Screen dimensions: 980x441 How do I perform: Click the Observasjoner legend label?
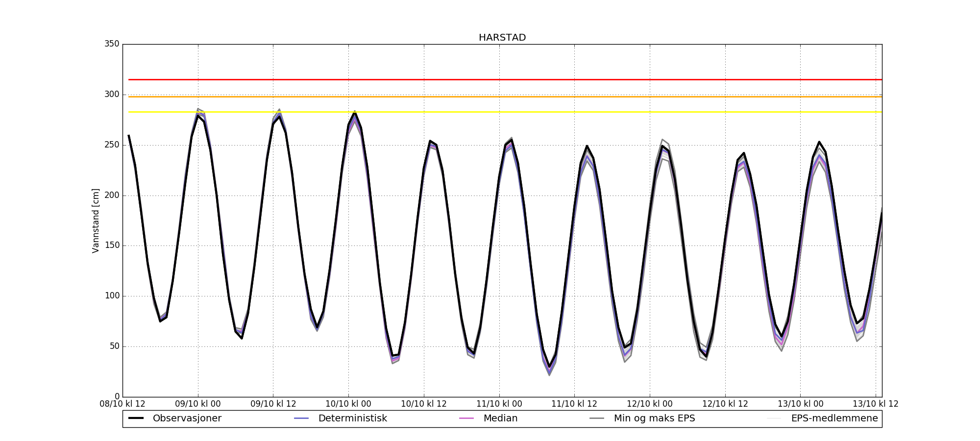pos(187,418)
